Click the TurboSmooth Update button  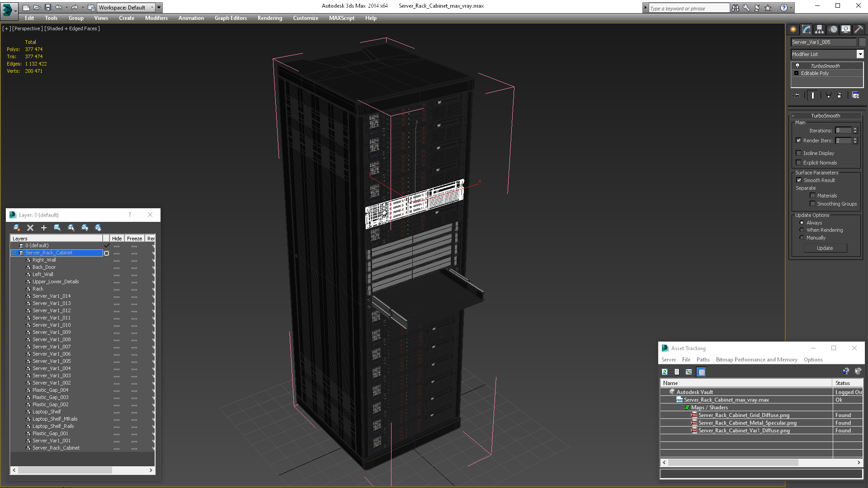(x=825, y=248)
